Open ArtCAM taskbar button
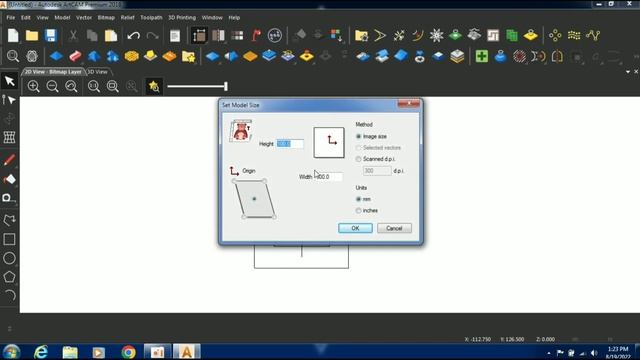This screenshot has width=640, height=360. (x=187, y=352)
